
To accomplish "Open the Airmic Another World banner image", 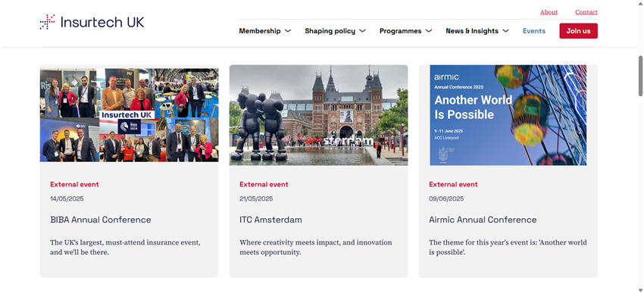I will (508, 115).
